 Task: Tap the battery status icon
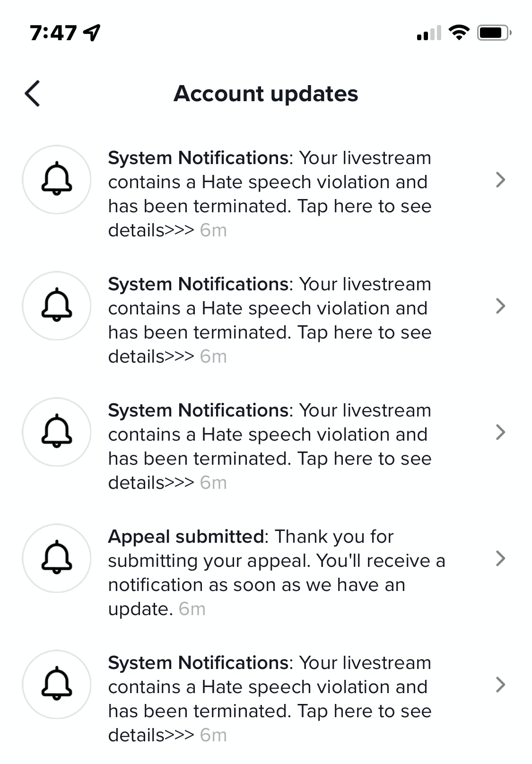[494, 33]
